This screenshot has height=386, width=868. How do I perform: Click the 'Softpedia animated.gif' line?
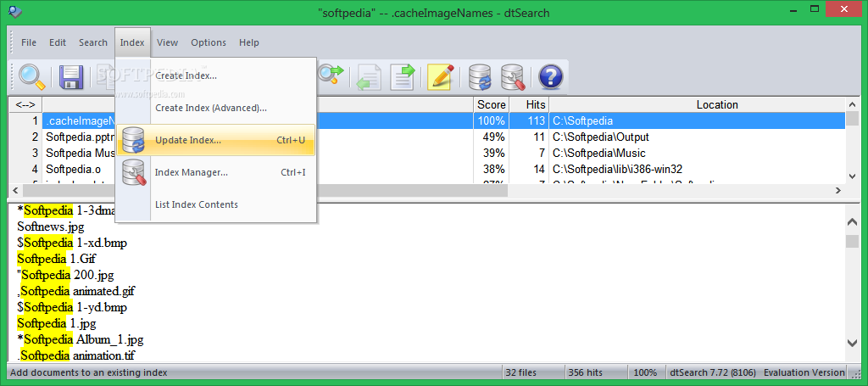(75, 291)
